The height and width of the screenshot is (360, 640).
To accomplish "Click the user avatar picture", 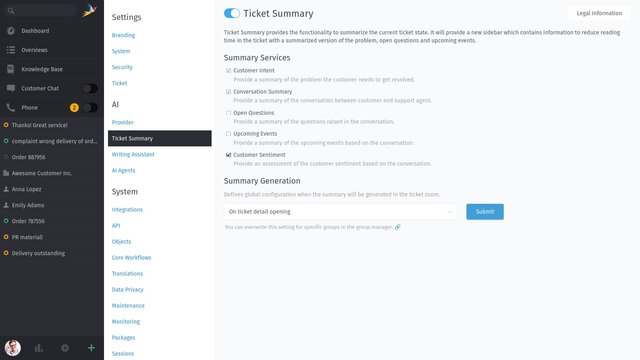I will [x=13, y=348].
